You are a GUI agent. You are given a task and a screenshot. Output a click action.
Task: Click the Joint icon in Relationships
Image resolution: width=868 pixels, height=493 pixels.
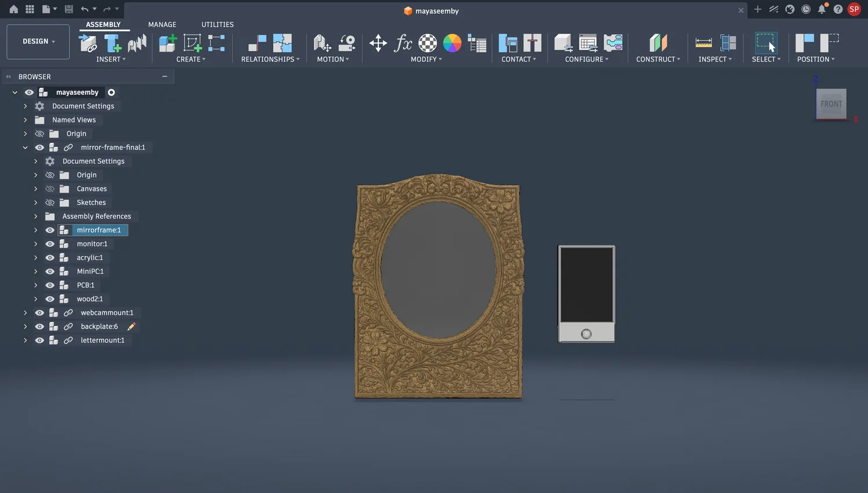[258, 43]
